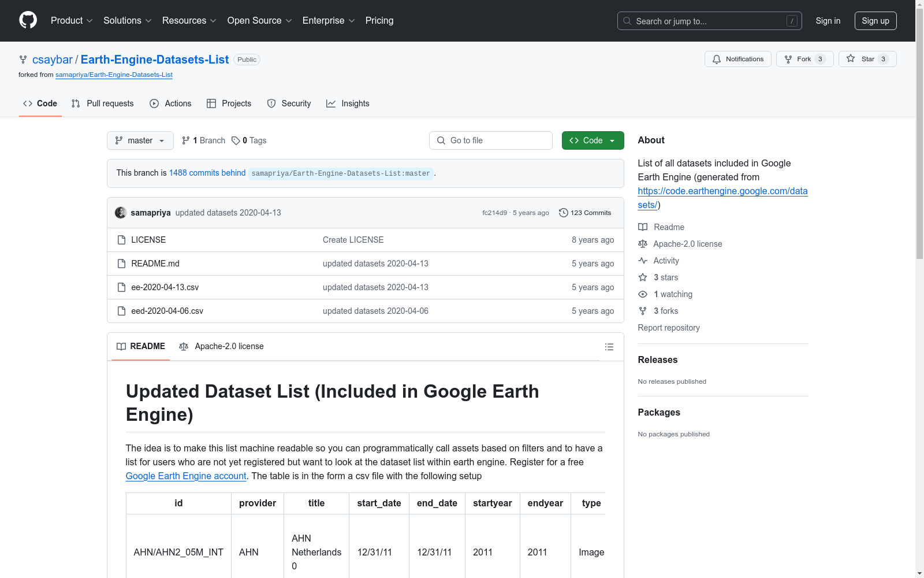
Task: View the 3 stars list
Action: click(658, 277)
